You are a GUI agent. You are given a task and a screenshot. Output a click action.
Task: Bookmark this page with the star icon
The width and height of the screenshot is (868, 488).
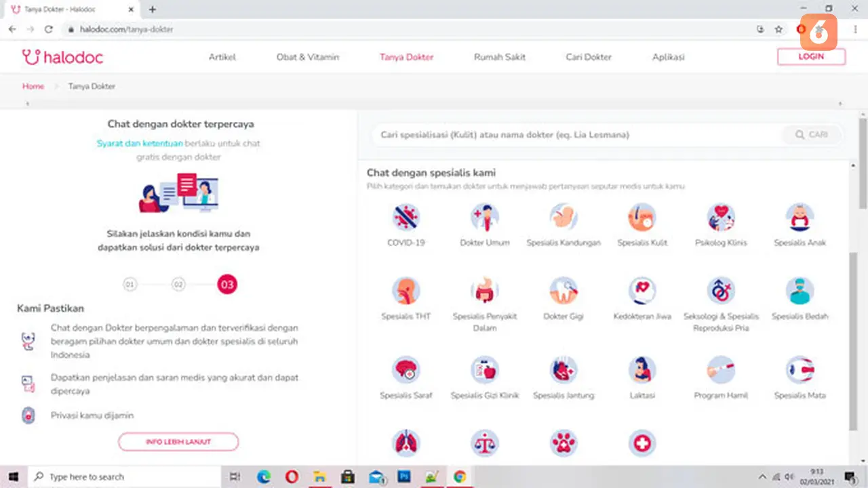pyautogui.click(x=778, y=29)
